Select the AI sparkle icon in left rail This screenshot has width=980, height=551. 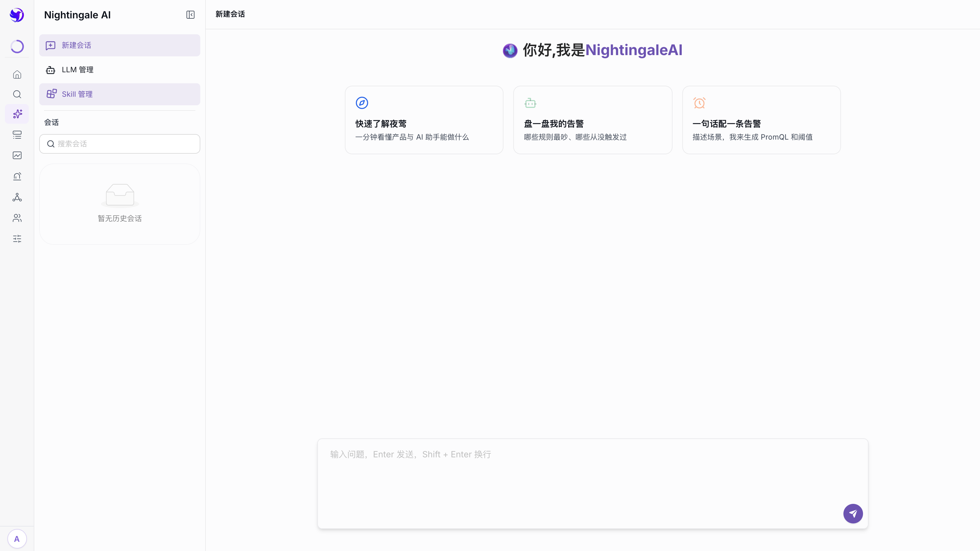coord(17,114)
